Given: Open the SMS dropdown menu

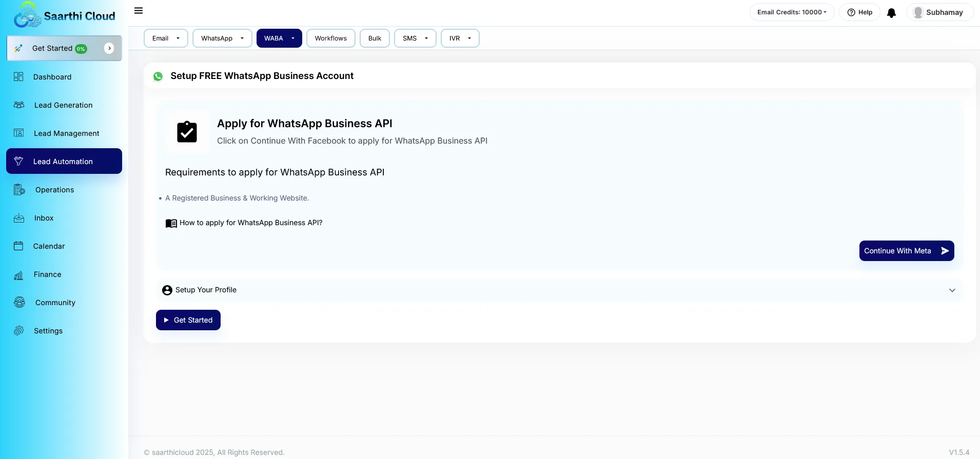Looking at the screenshot, I should (415, 38).
